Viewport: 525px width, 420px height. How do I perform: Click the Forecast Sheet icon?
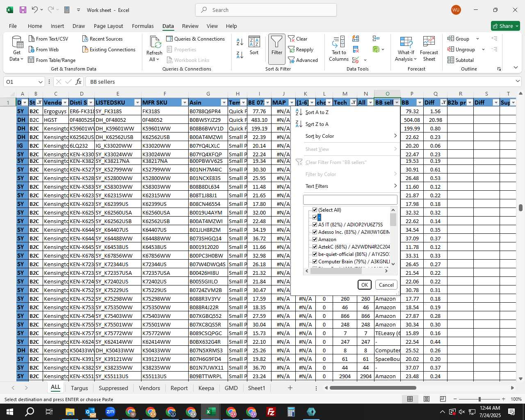coord(429,49)
